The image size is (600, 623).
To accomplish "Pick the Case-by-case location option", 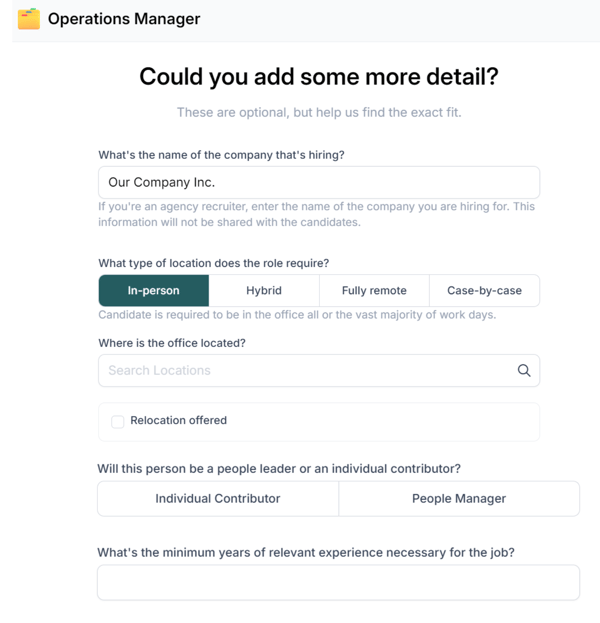I will [x=484, y=290].
